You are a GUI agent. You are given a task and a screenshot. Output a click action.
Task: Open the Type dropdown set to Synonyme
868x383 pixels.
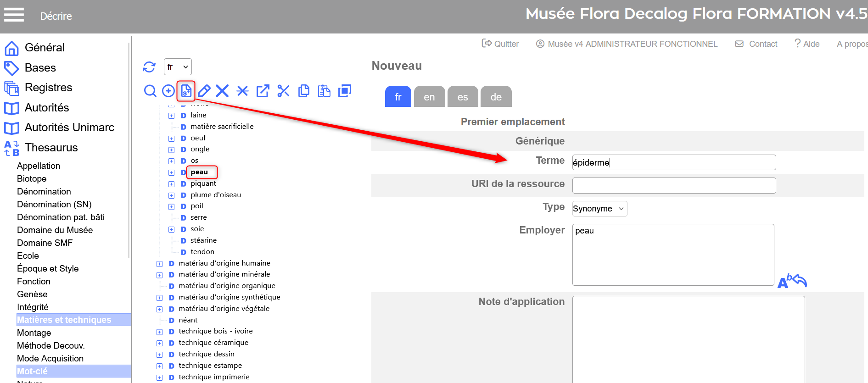pos(599,209)
